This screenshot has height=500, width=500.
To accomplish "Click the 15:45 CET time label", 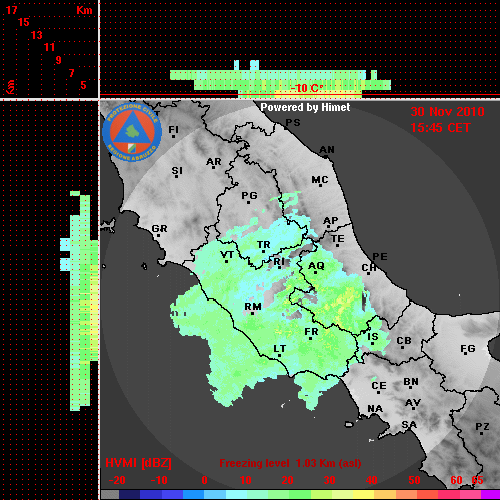I will [x=440, y=128].
